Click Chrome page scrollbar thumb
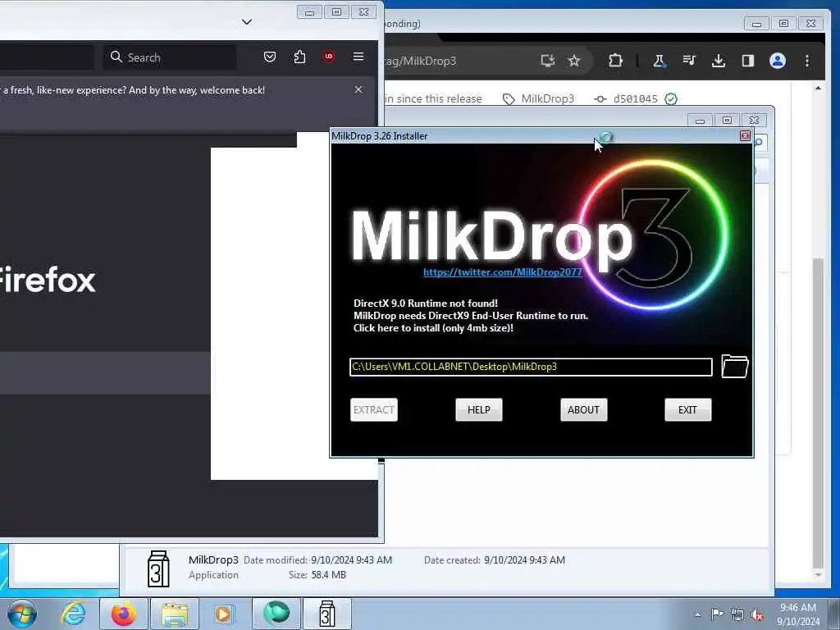This screenshot has height=630, width=840. point(818,413)
